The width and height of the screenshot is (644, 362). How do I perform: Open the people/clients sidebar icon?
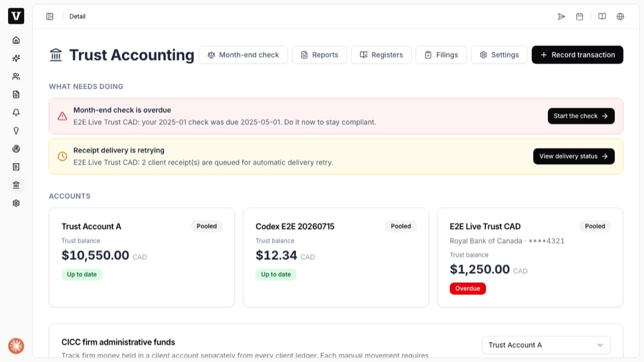(16, 76)
